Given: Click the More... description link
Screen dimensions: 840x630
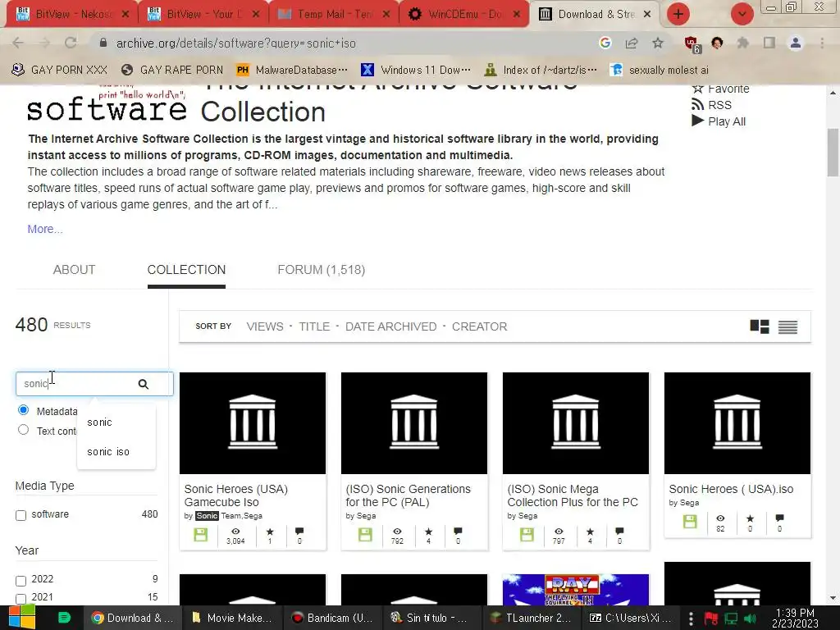Looking at the screenshot, I should [x=45, y=229].
